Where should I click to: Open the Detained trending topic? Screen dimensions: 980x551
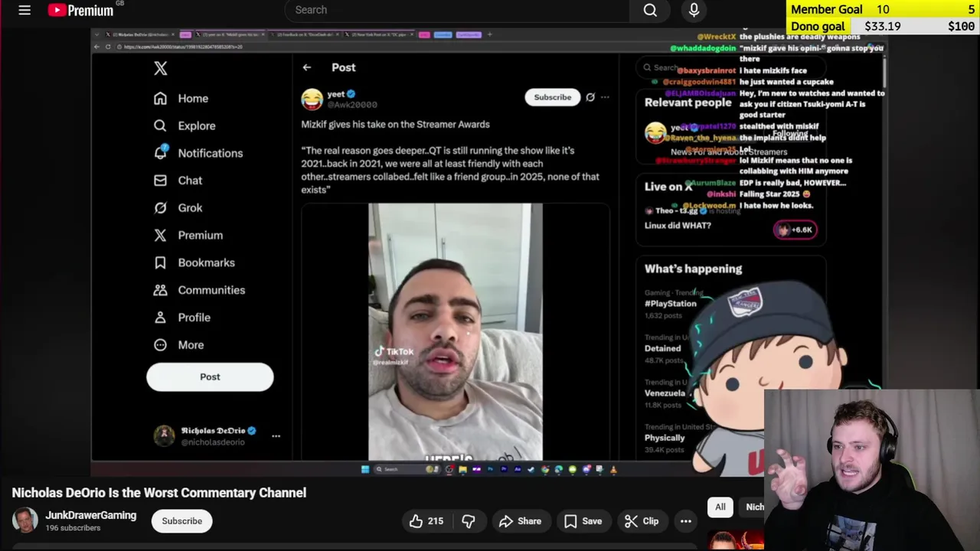(662, 348)
